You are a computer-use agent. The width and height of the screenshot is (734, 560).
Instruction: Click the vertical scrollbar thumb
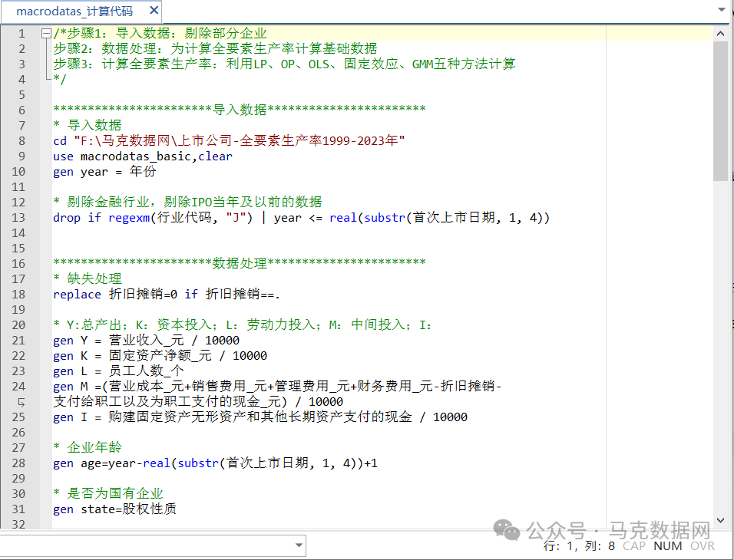tap(720, 111)
